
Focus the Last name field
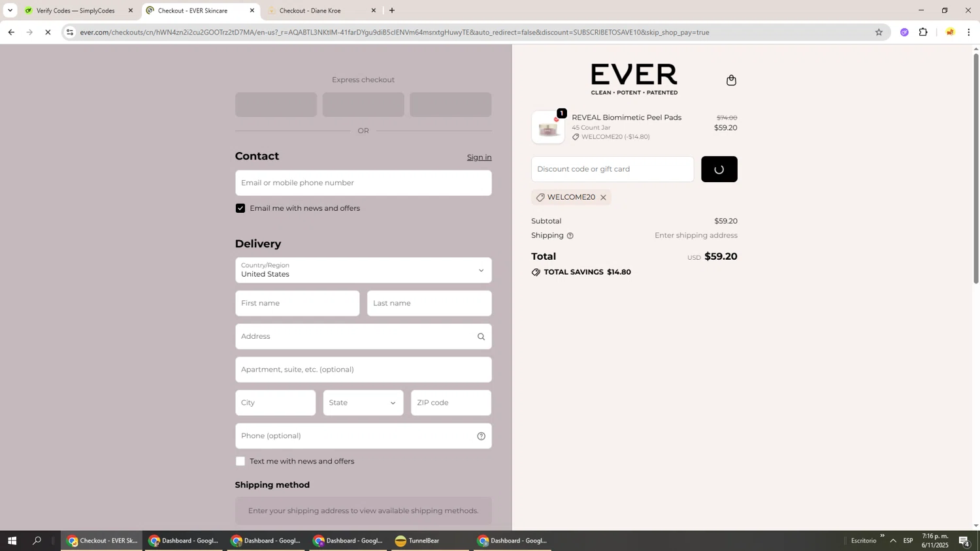(x=429, y=304)
